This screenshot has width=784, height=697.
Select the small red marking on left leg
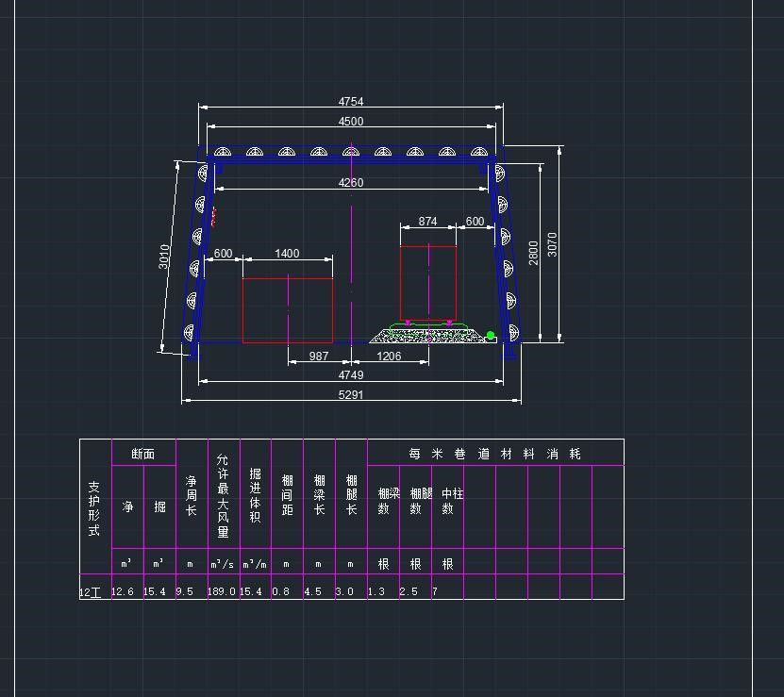tap(214, 217)
